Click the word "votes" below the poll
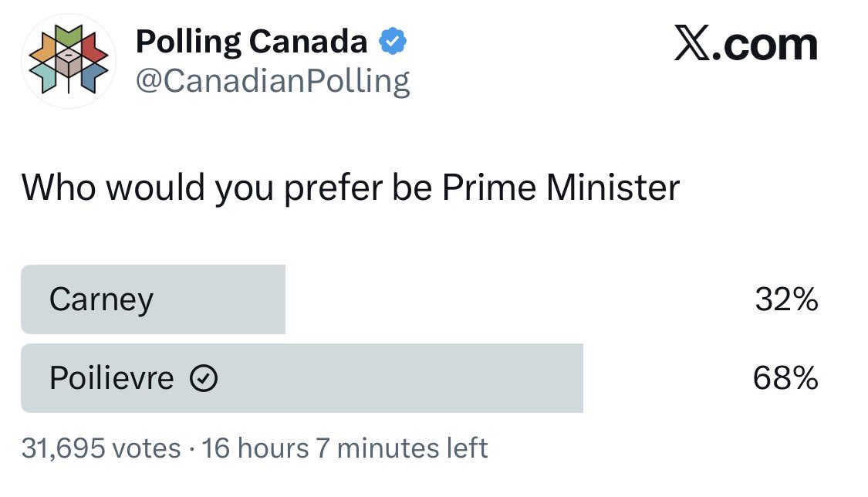The width and height of the screenshot is (868, 497). (147, 448)
